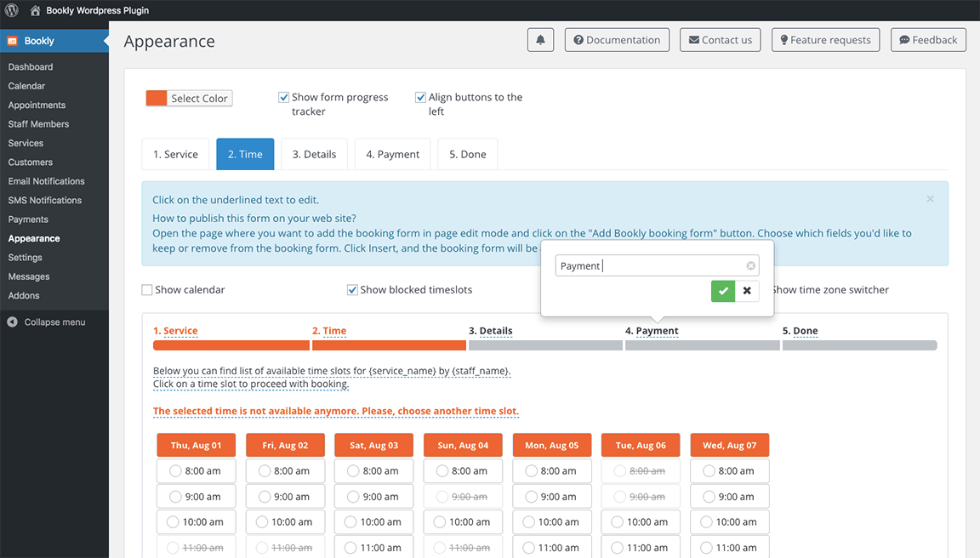Open Calendar from the sidebar
Viewport: 980px width, 558px height.
point(27,86)
